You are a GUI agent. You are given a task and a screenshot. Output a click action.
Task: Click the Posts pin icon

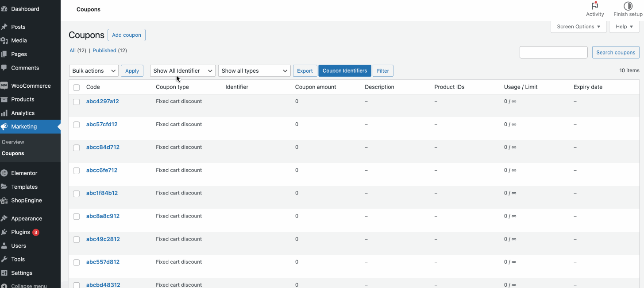(4, 27)
